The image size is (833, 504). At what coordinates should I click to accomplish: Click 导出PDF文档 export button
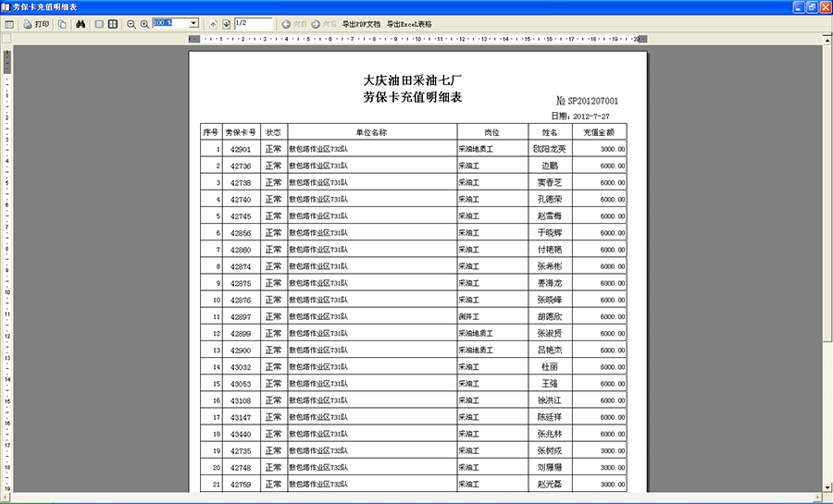point(361,24)
